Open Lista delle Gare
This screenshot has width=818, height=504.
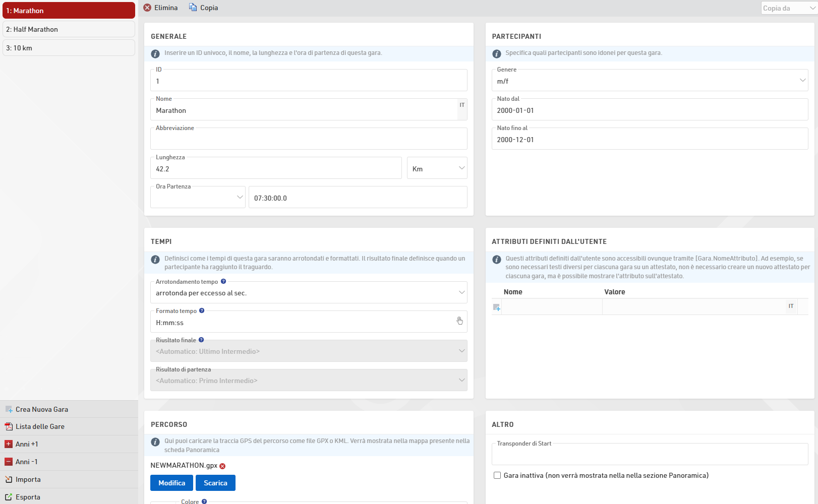(x=40, y=426)
